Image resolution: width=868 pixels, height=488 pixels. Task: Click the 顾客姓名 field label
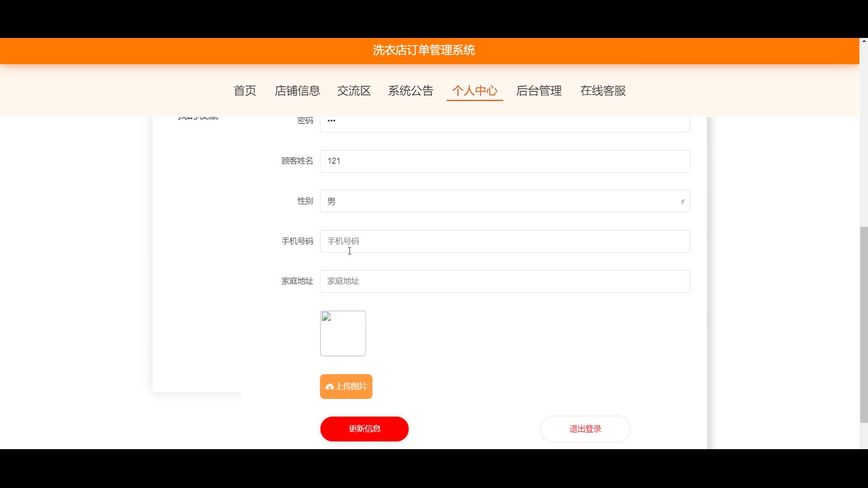pos(297,161)
